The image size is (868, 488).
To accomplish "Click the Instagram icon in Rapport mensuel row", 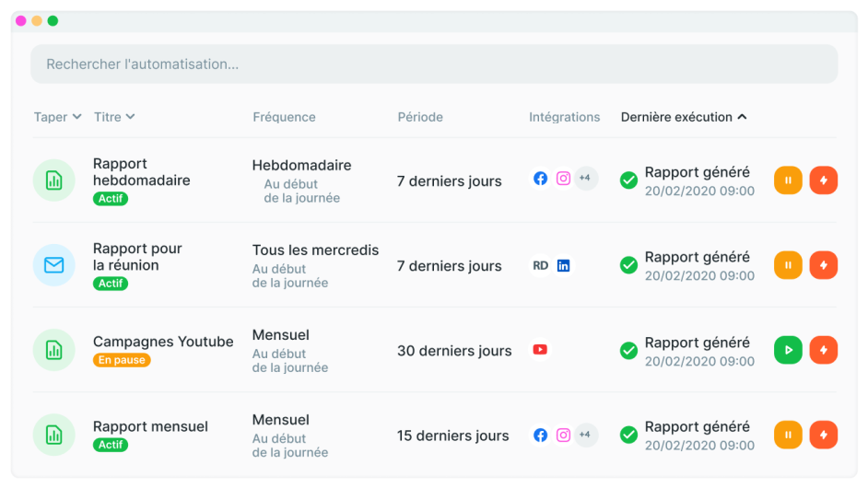I will pos(563,435).
